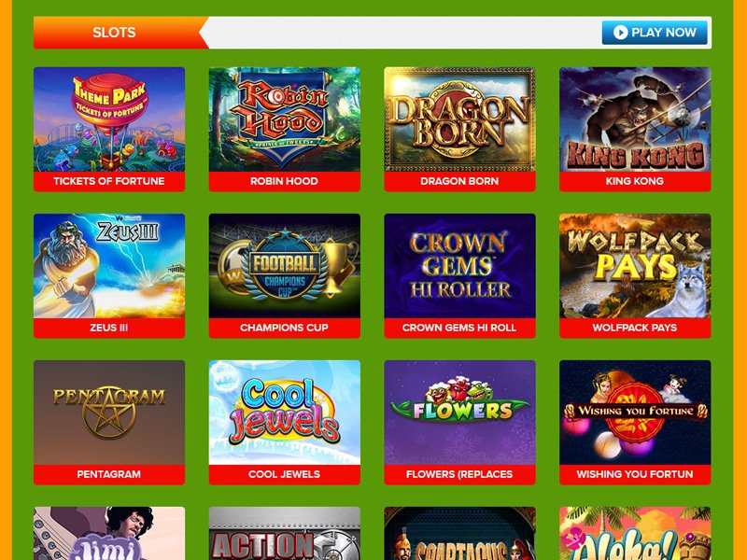This screenshot has width=747, height=560.
Task: Open the Theme Park Tickets of Fortune thumbnail
Action: (109, 119)
